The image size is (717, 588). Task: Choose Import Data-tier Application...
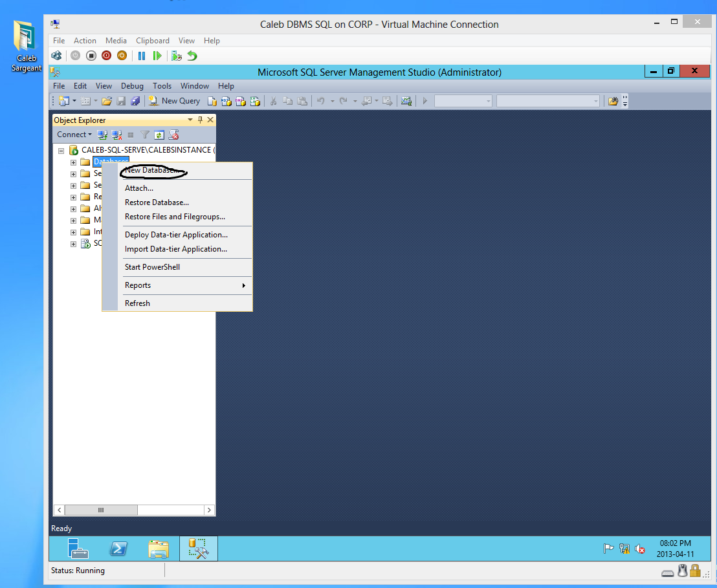coord(185,249)
